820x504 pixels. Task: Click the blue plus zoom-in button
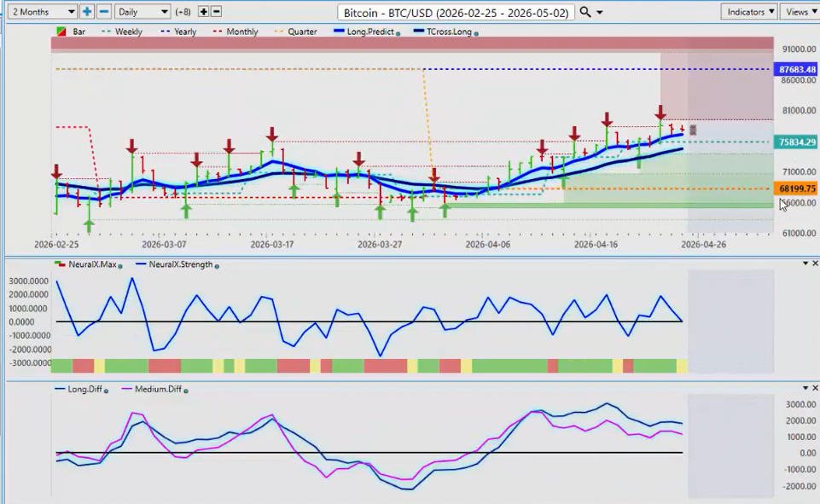click(x=87, y=12)
